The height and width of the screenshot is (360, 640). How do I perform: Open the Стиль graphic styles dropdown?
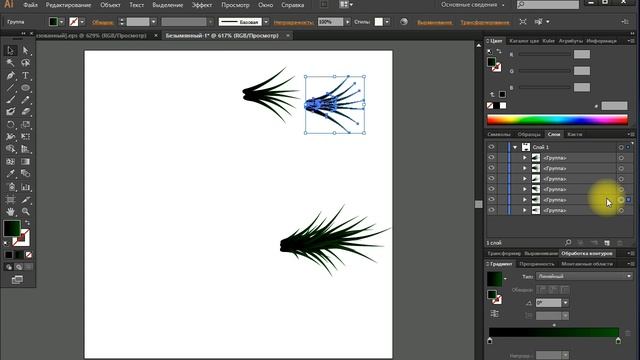pyautogui.click(x=387, y=22)
